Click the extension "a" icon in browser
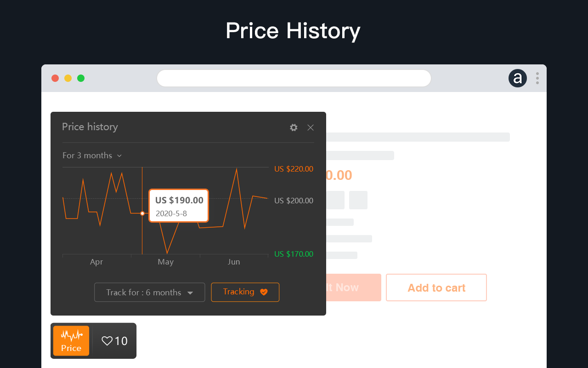The width and height of the screenshot is (588, 368). pyautogui.click(x=518, y=78)
